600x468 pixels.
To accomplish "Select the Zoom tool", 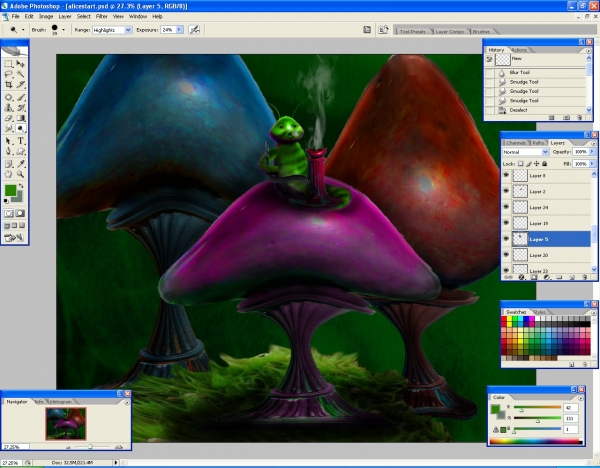I will [21, 174].
